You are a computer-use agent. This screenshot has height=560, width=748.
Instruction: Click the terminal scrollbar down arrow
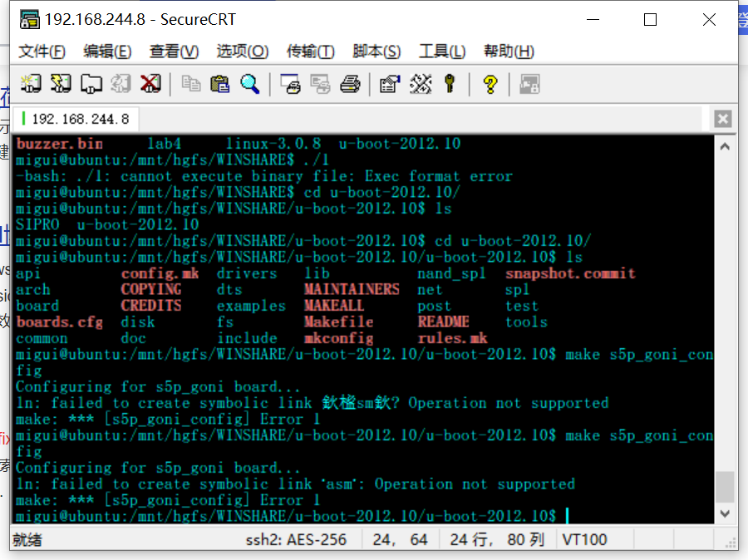[725, 513]
